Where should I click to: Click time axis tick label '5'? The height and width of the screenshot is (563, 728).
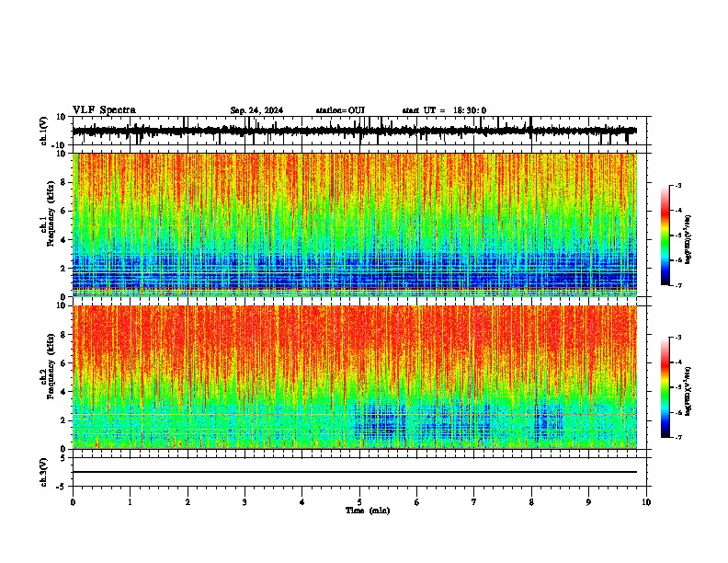[x=359, y=502]
